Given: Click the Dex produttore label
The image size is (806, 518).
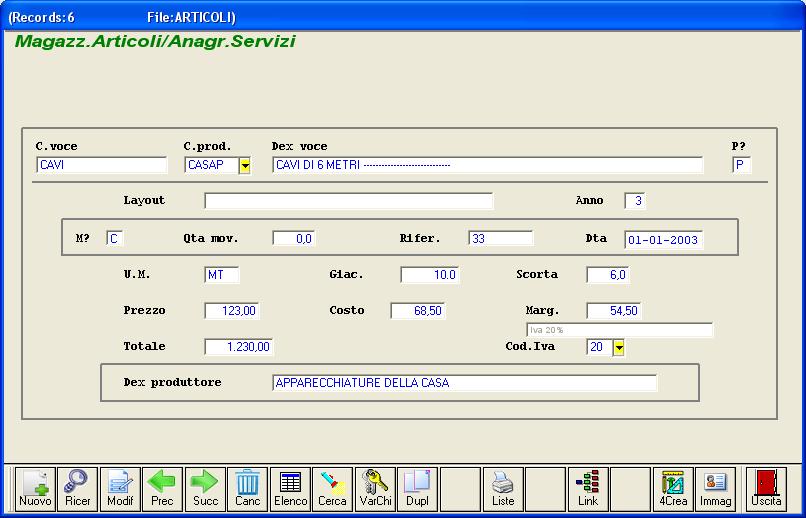Looking at the screenshot, I should click(x=172, y=382).
